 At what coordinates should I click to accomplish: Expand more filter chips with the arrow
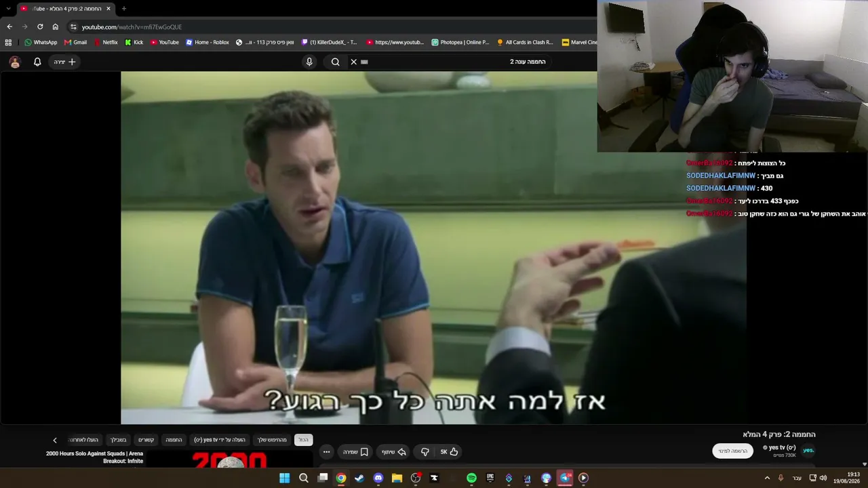tap(55, 440)
